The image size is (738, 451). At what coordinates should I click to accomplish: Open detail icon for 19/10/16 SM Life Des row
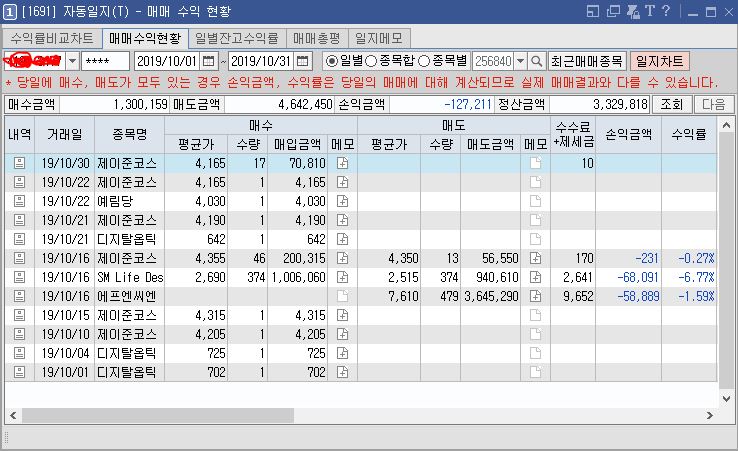19,277
